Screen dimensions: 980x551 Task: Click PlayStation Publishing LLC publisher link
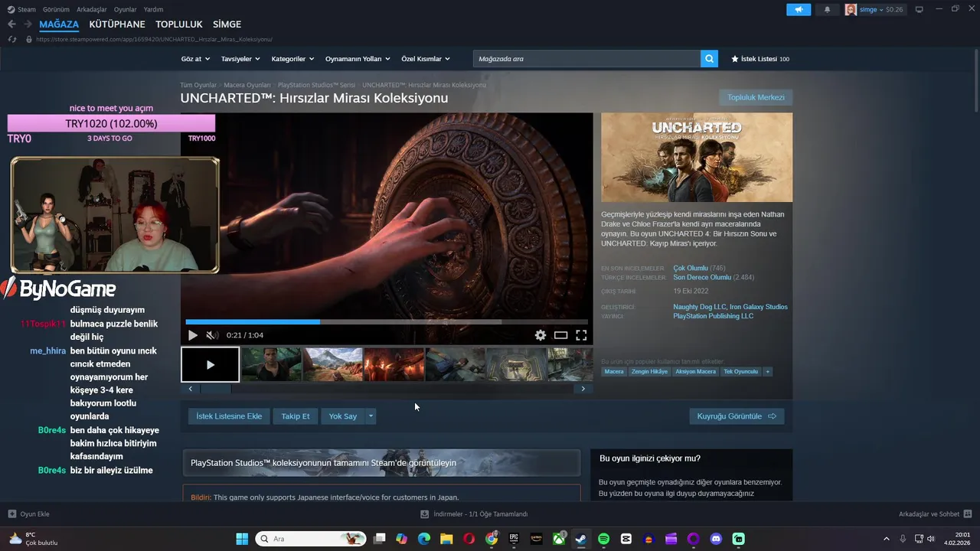pyautogui.click(x=713, y=316)
